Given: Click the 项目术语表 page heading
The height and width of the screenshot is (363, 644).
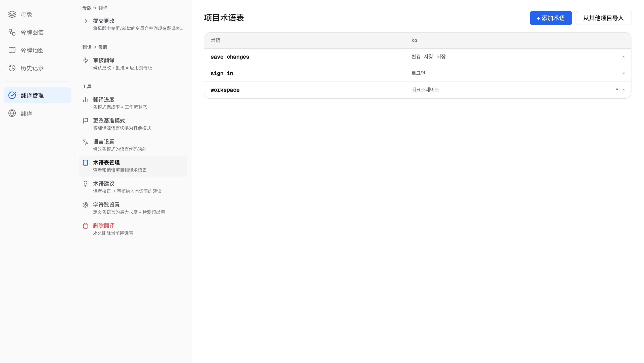Looking at the screenshot, I should tap(224, 18).
